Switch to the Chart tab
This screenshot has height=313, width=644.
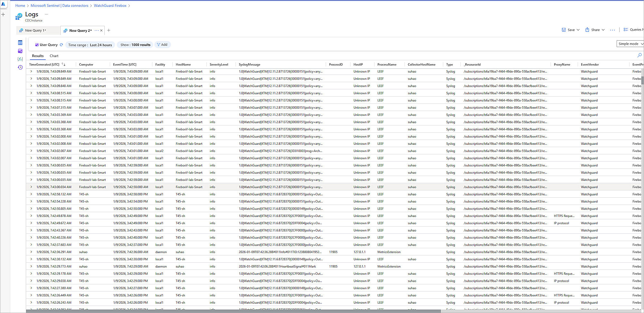point(54,56)
